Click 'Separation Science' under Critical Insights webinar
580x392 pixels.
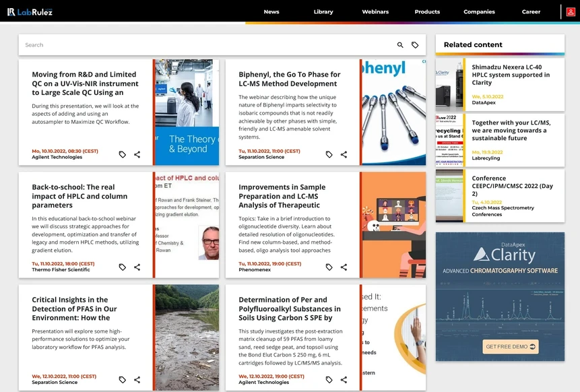click(55, 383)
